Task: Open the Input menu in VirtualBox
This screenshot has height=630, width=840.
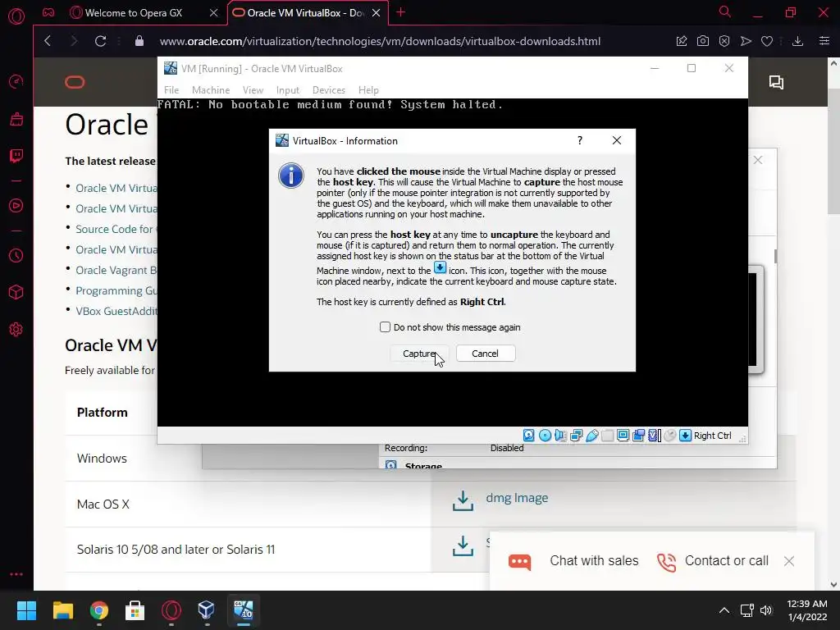Action: pos(288,90)
